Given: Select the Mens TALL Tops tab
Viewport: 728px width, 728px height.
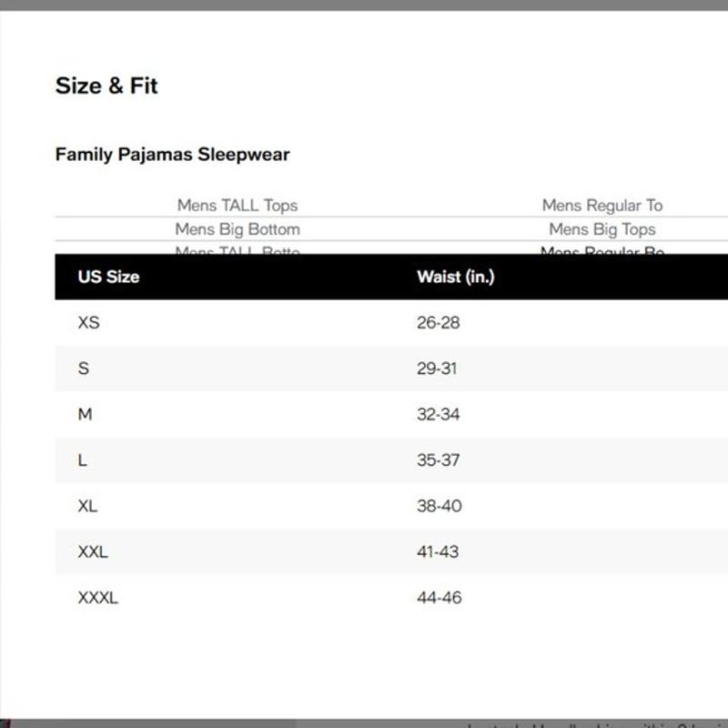Looking at the screenshot, I should point(238,206).
